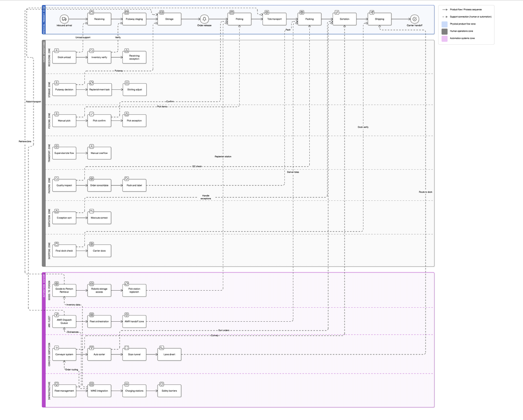Click the paper-plane icon on AMR Dispatch Queue
Viewport: 523px width, 420px height.
click(x=57, y=314)
